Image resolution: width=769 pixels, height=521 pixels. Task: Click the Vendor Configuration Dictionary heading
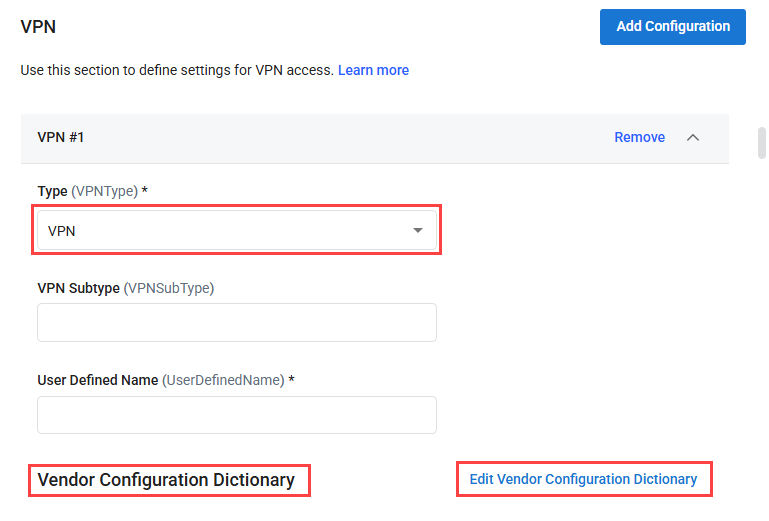(x=166, y=480)
